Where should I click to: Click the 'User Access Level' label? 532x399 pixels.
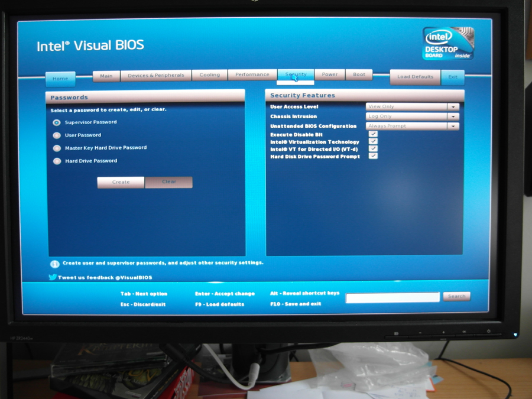point(294,106)
